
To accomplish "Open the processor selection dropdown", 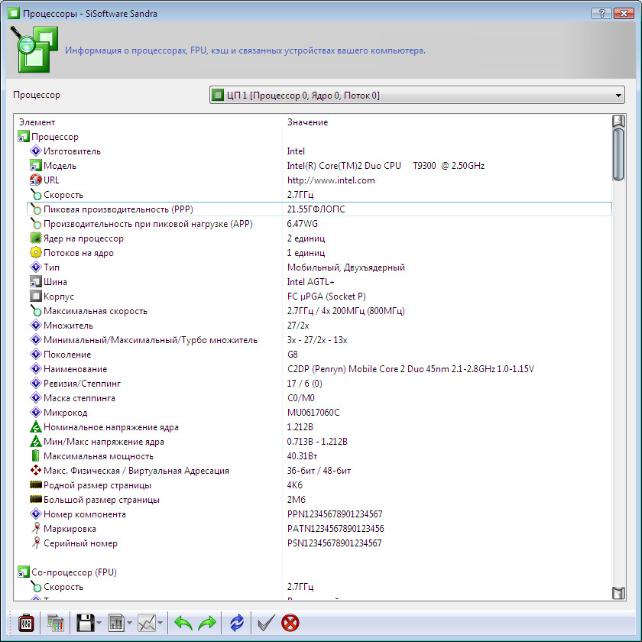I will [x=416, y=95].
